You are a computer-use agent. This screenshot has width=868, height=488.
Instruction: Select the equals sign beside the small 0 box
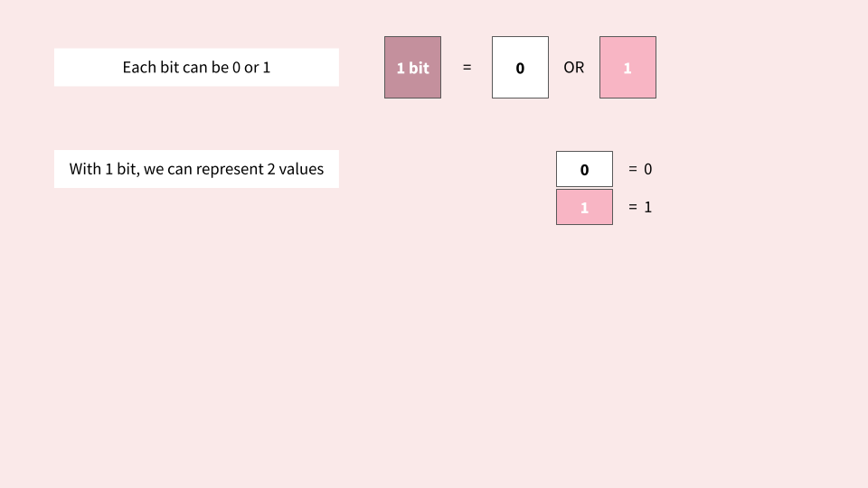pyautogui.click(x=633, y=169)
